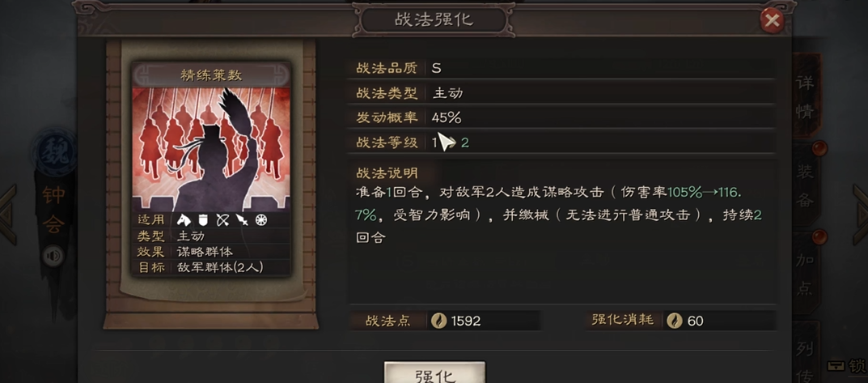Click the cavalry horse head icon

[x=184, y=220]
